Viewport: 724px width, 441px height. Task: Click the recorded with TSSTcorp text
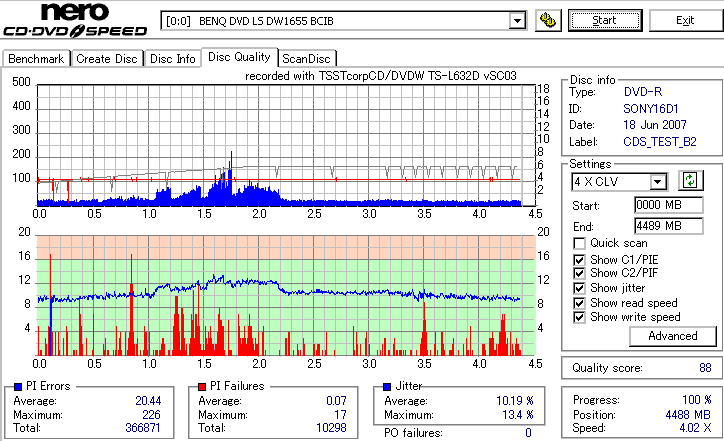380,76
